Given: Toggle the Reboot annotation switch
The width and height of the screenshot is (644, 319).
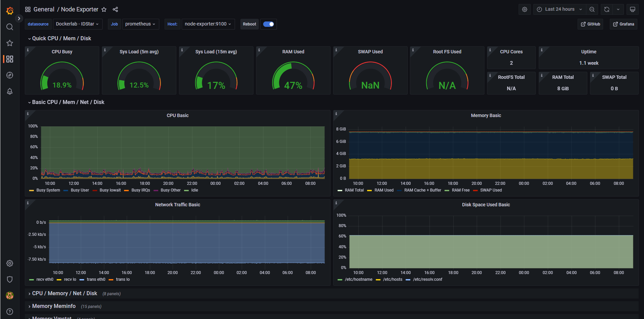Looking at the screenshot, I should 269,24.
